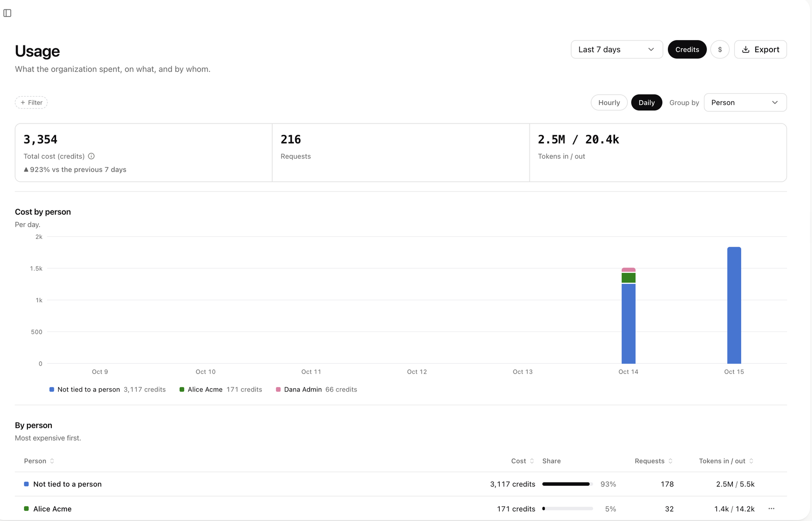Sort the table by Person column
The height and width of the screenshot is (521, 812).
pyautogui.click(x=39, y=461)
